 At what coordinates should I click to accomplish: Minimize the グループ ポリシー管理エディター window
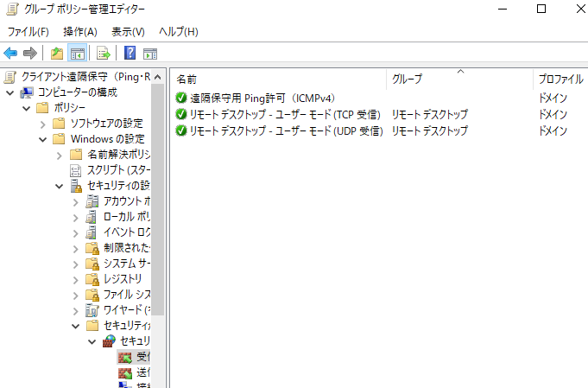point(503,9)
